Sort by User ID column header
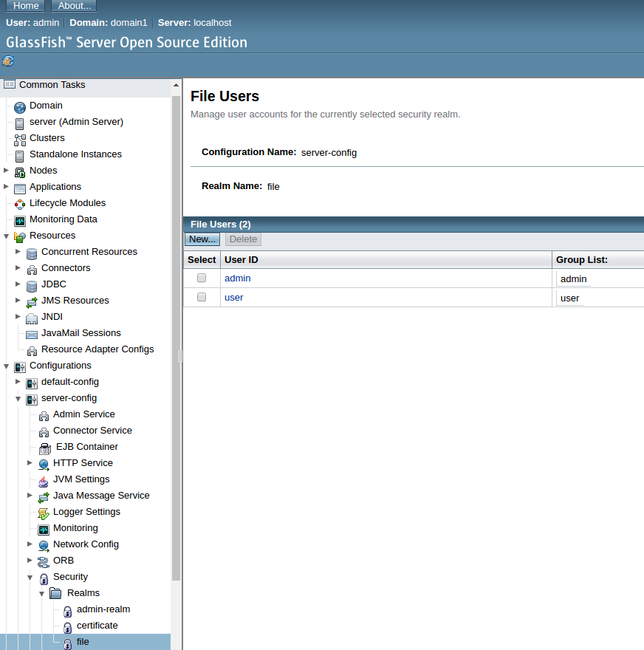644x650 pixels. [x=241, y=259]
